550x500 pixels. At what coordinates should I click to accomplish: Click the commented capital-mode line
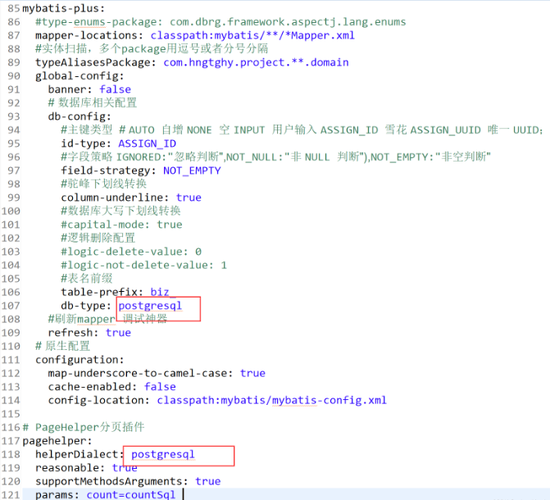(x=122, y=225)
